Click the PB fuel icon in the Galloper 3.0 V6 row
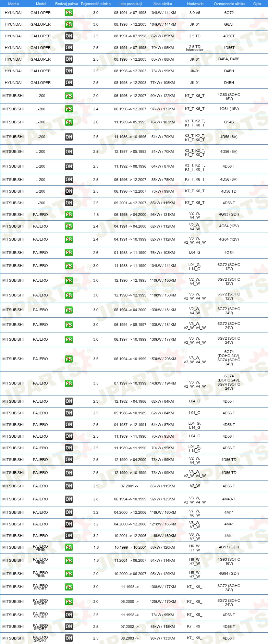Viewport: 268px width, 644px height. coord(69,13)
